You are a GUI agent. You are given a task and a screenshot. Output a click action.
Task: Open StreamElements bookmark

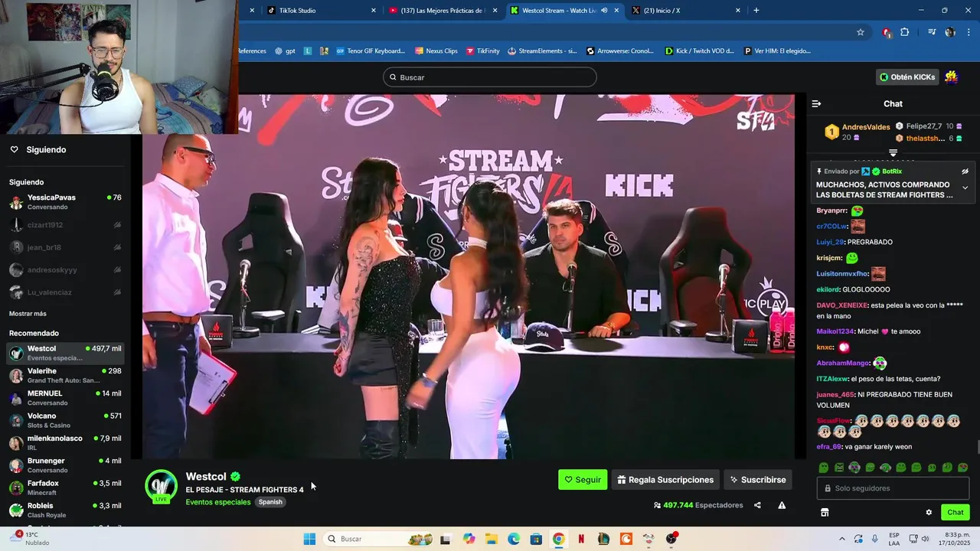click(x=542, y=51)
